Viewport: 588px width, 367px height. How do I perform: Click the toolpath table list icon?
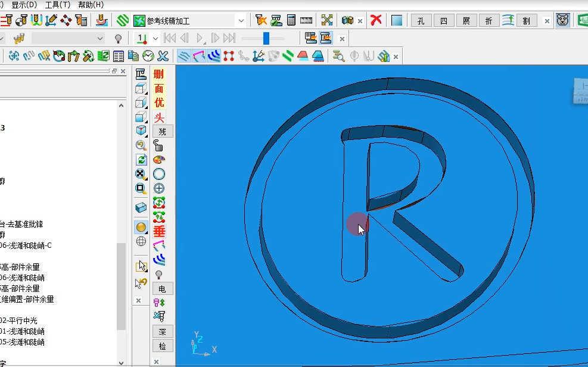pos(118,56)
